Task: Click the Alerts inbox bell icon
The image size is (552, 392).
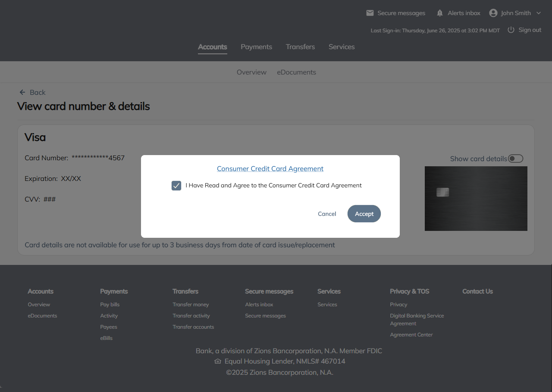Action: pyautogui.click(x=440, y=13)
